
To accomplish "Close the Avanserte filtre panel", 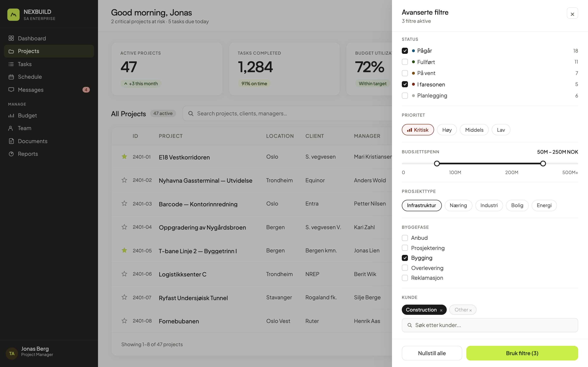I will point(572,14).
